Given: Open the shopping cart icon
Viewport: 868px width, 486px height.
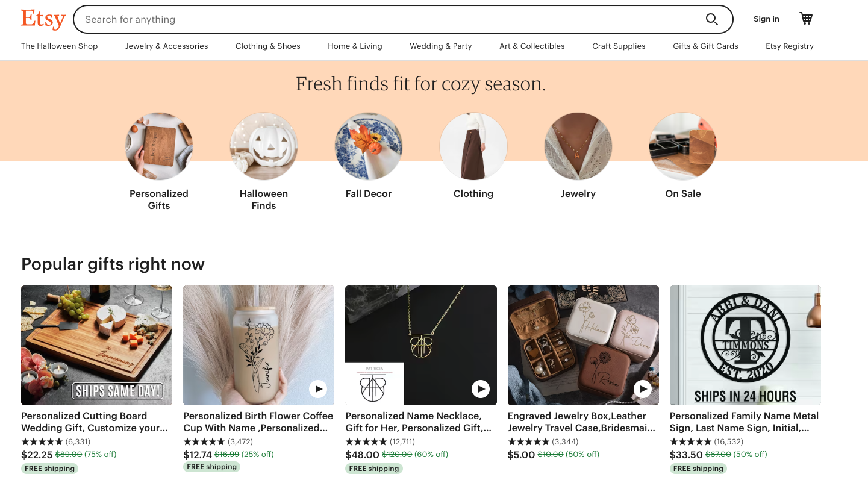Looking at the screenshot, I should click(x=805, y=19).
